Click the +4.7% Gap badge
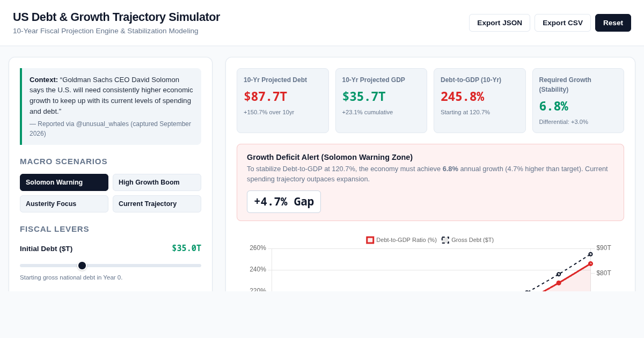644x338 pixels. click(284, 202)
